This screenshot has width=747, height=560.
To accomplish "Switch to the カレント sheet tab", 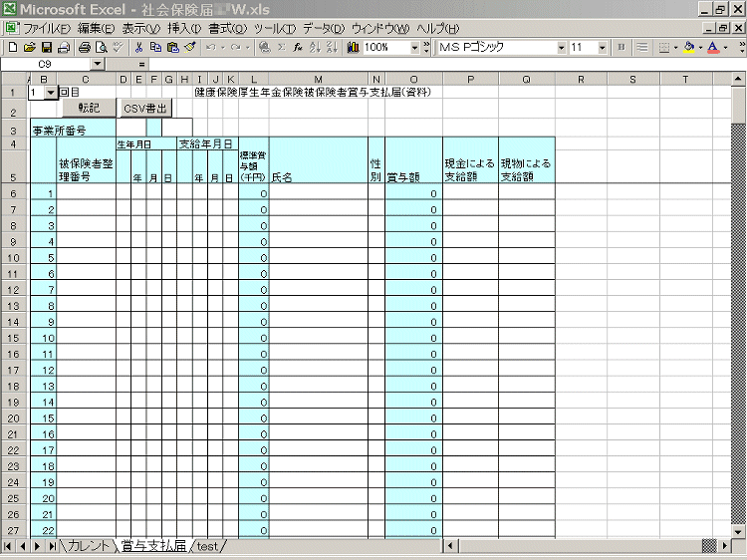I will 88,546.
